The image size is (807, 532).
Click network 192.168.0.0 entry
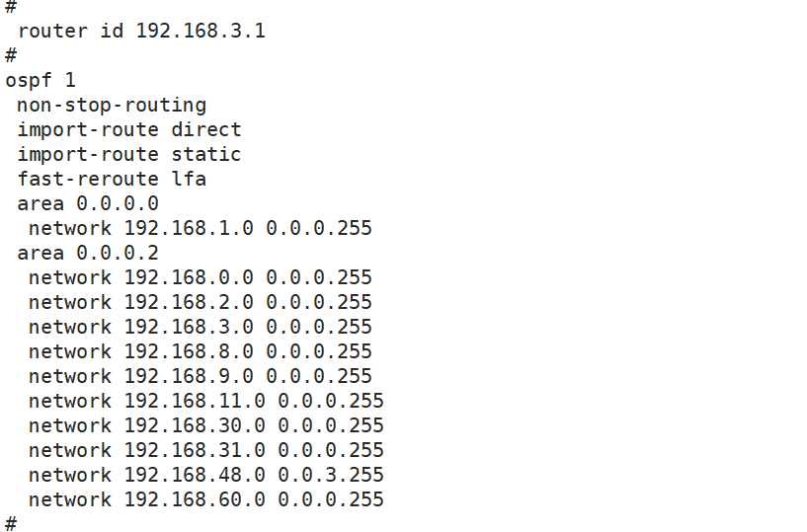click(x=200, y=277)
